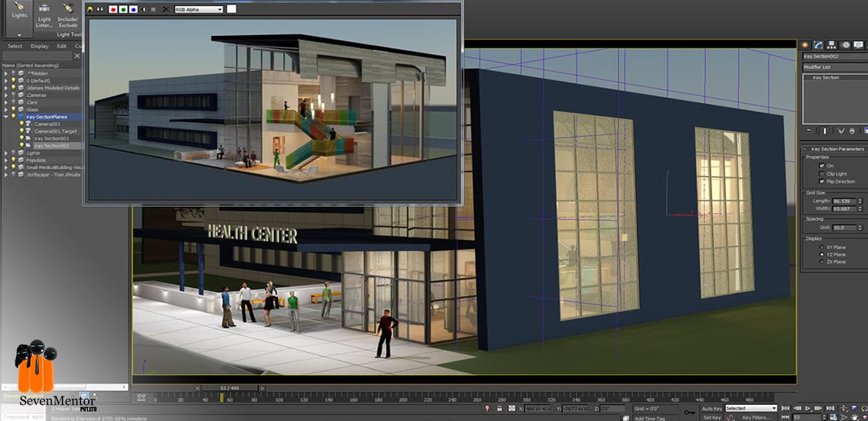Image resolution: width=868 pixels, height=421 pixels.
Task: Click the selection lock padlock icon
Action: pyautogui.click(x=499, y=409)
